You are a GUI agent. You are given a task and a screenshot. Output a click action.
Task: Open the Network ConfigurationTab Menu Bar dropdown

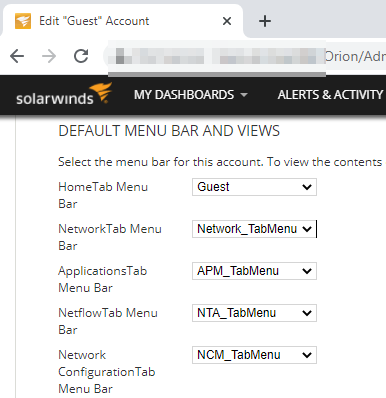pos(254,355)
